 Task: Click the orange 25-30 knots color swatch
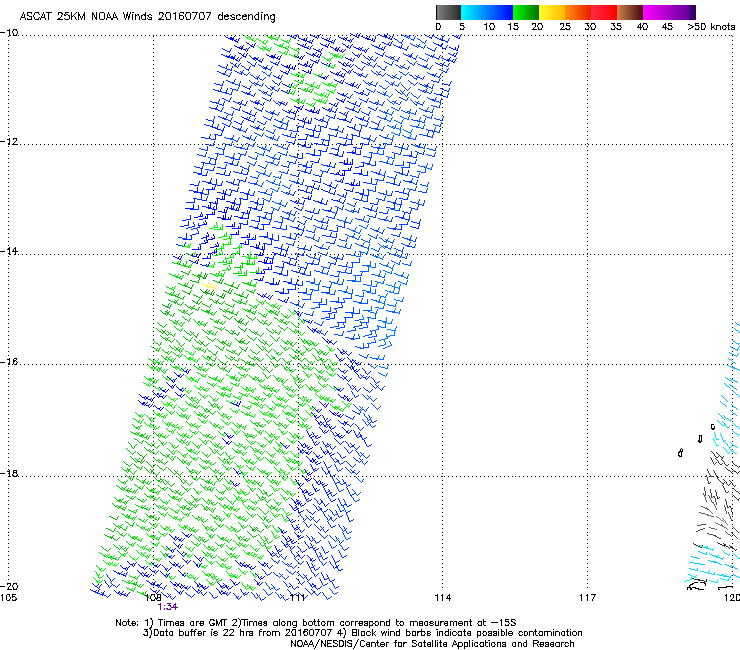pyautogui.click(x=577, y=12)
